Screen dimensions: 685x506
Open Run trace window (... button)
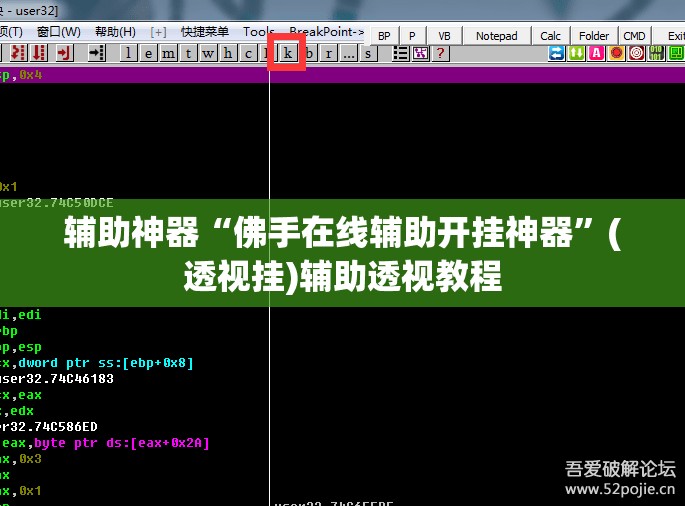348,53
